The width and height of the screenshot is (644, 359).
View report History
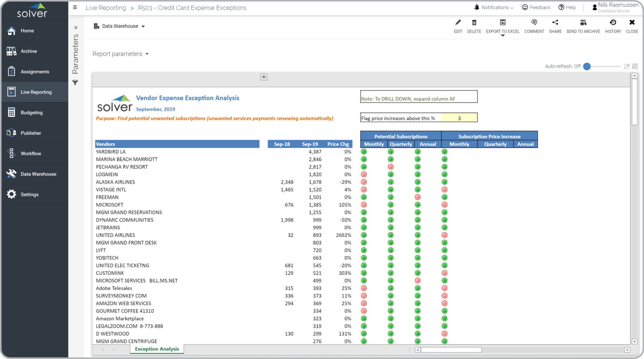613,26
